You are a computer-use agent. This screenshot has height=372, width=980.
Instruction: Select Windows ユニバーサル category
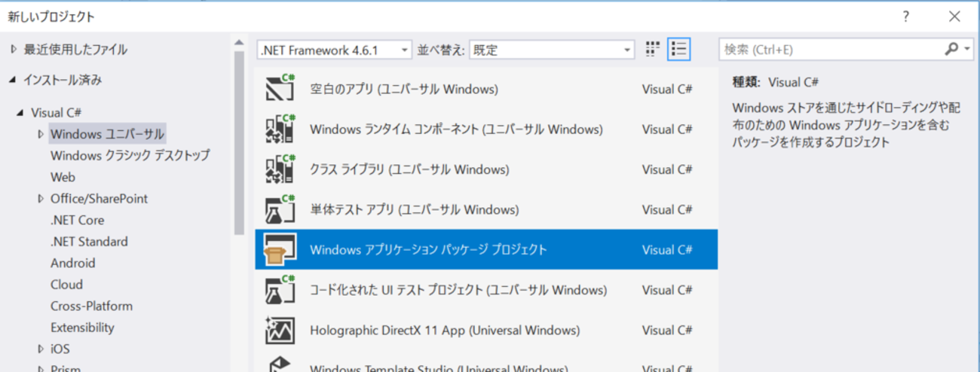pyautogui.click(x=107, y=134)
